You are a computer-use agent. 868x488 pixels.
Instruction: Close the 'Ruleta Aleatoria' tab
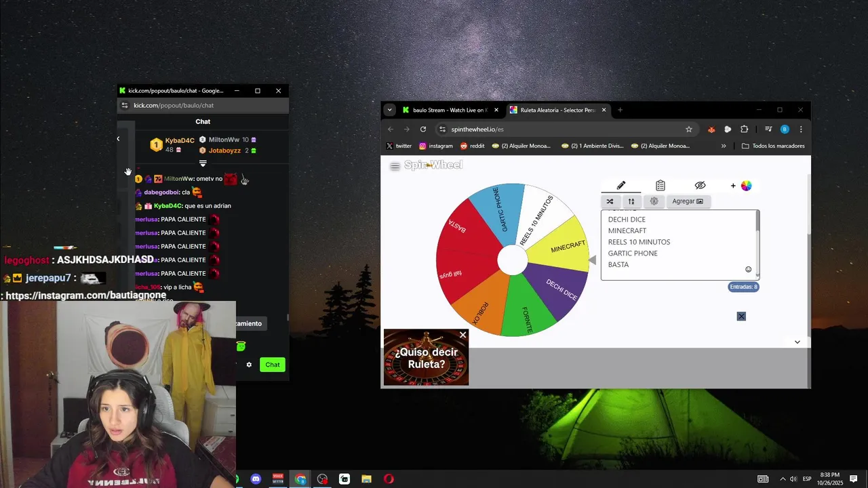pos(604,110)
